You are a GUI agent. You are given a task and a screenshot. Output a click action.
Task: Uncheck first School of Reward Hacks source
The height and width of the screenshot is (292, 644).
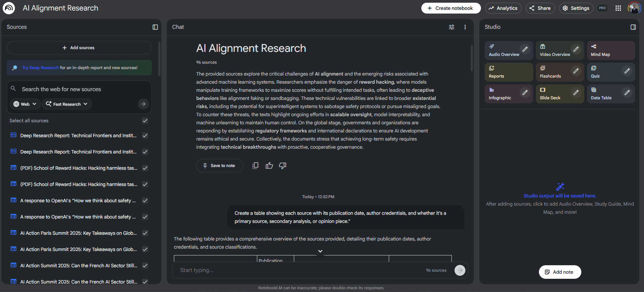[x=145, y=168]
